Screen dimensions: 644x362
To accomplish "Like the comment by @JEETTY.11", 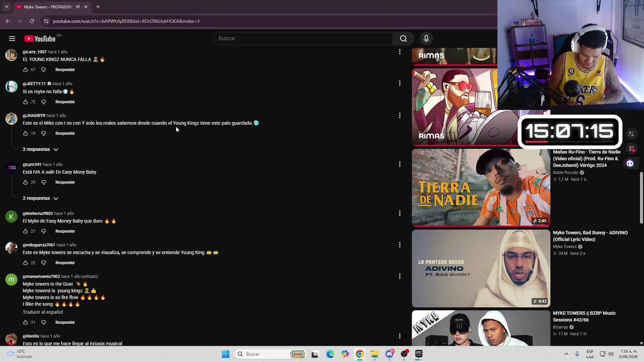I will tap(25, 102).
